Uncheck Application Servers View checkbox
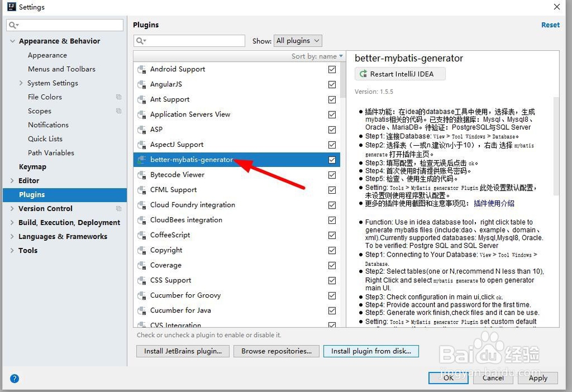This screenshot has height=392, width=572. click(332, 115)
